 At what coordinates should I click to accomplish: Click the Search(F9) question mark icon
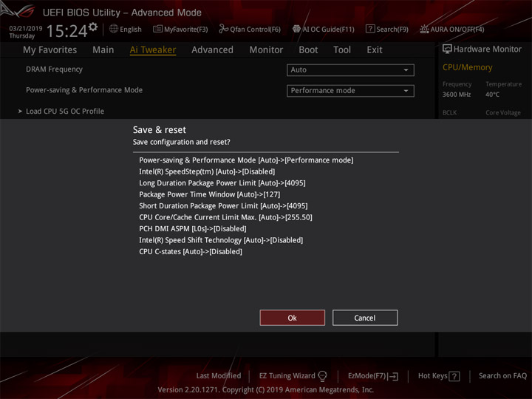(370, 29)
